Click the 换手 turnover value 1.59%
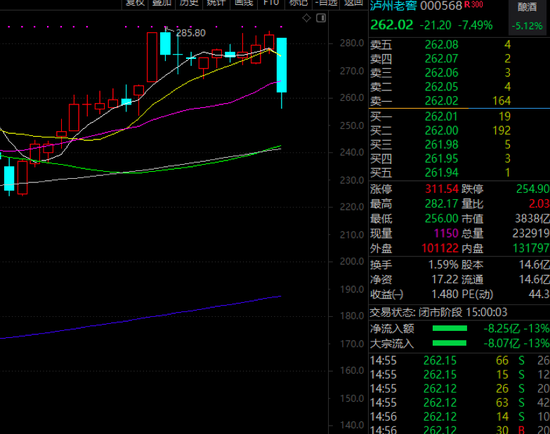 (x=443, y=265)
